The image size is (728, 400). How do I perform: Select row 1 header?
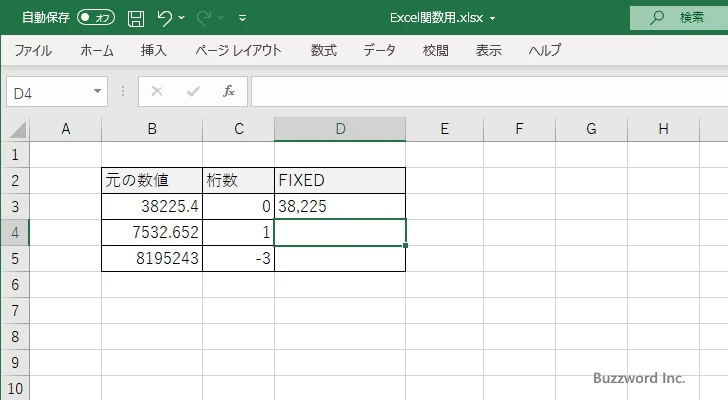15,154
